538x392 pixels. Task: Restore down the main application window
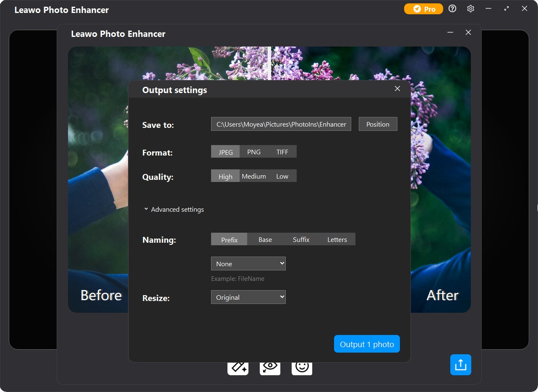point(507,8)
